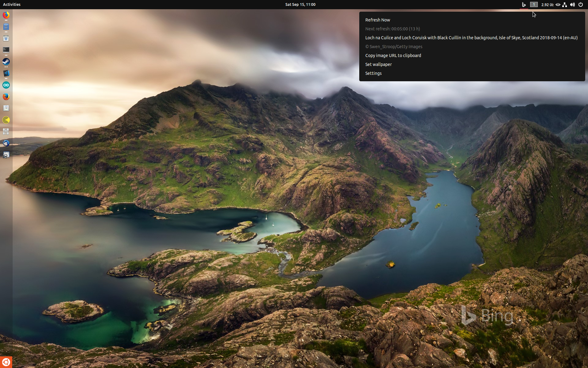Show applications using the orange dock button
The height and width of the screenshot is (368, 588).
pyautogui.click(x=6, y=362)
